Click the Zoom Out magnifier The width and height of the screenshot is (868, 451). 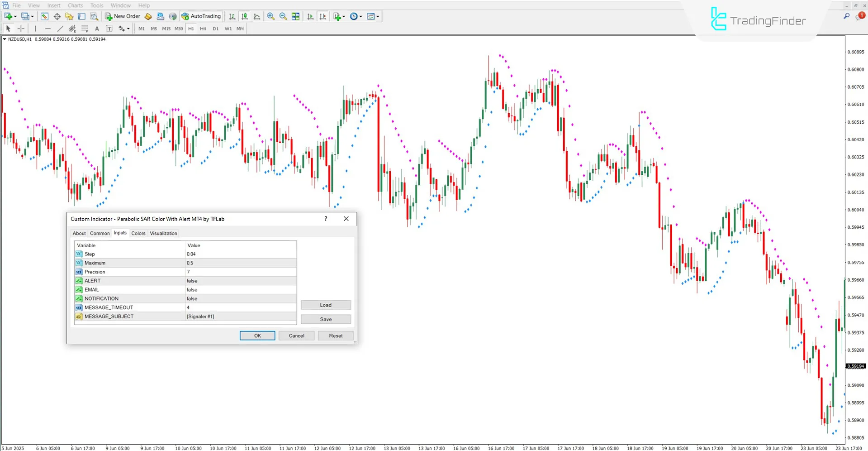[x=283, y=16]
